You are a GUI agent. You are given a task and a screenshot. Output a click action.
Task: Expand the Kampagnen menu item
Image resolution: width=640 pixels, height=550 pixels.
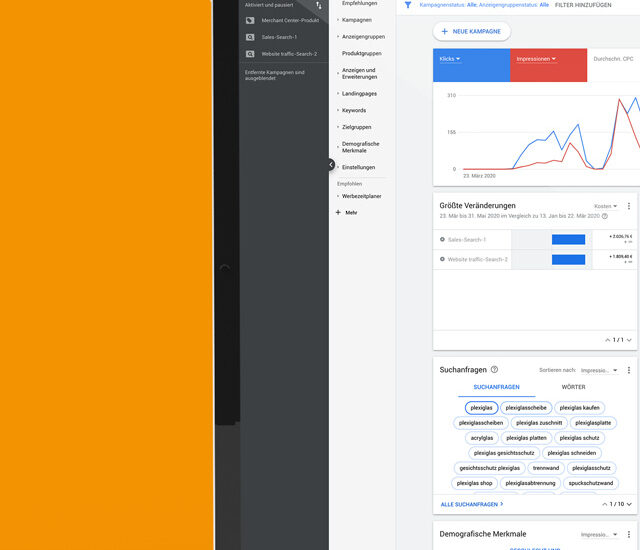pos(359,20)
